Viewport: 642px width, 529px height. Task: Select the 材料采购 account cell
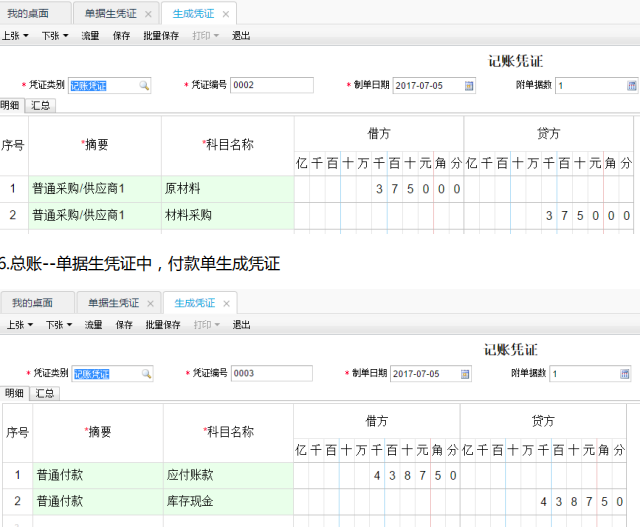point(228,215)
